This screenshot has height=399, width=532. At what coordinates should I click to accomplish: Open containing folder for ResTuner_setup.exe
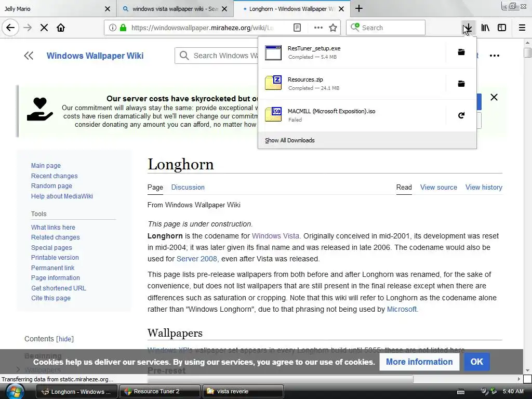[461, 52]
